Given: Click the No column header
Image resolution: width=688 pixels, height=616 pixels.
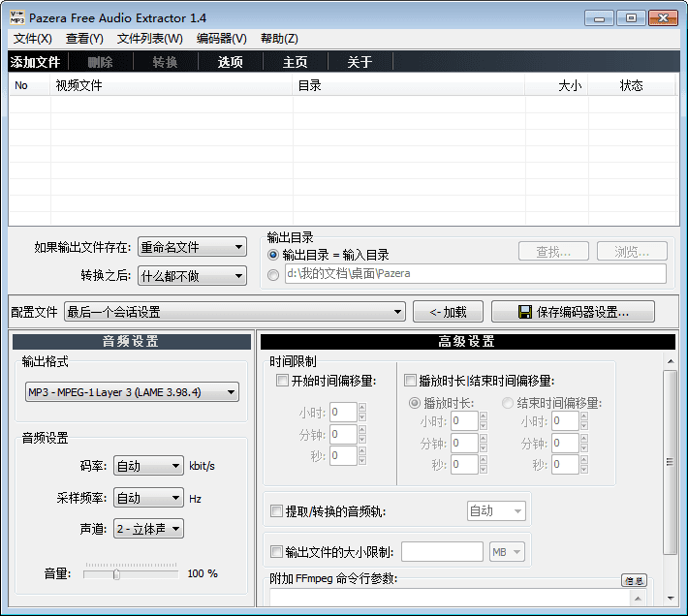Looking at the screenshot, I should pos(29,85).
